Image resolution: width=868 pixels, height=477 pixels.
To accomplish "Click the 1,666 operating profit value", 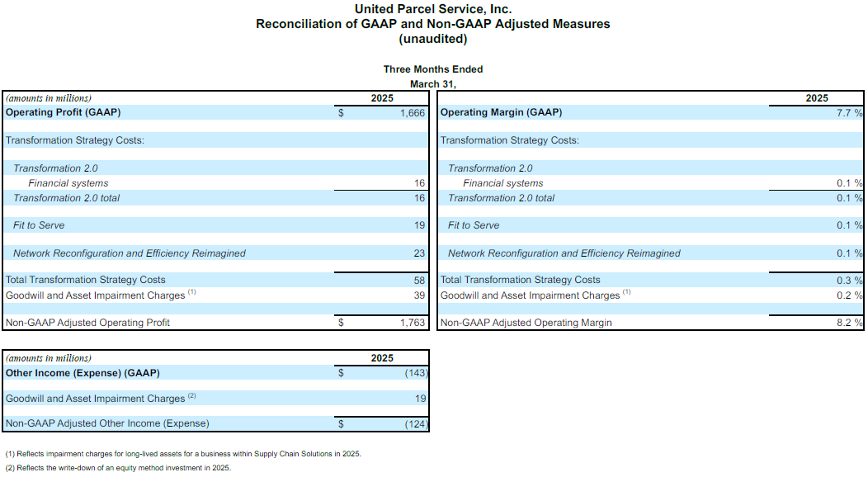I will pos(413,113).
